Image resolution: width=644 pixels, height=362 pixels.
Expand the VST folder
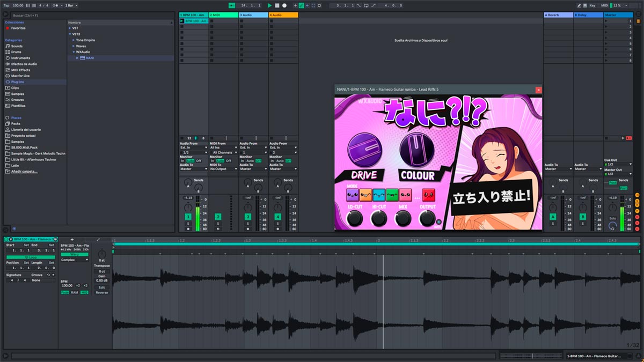[x=70, y=28]
